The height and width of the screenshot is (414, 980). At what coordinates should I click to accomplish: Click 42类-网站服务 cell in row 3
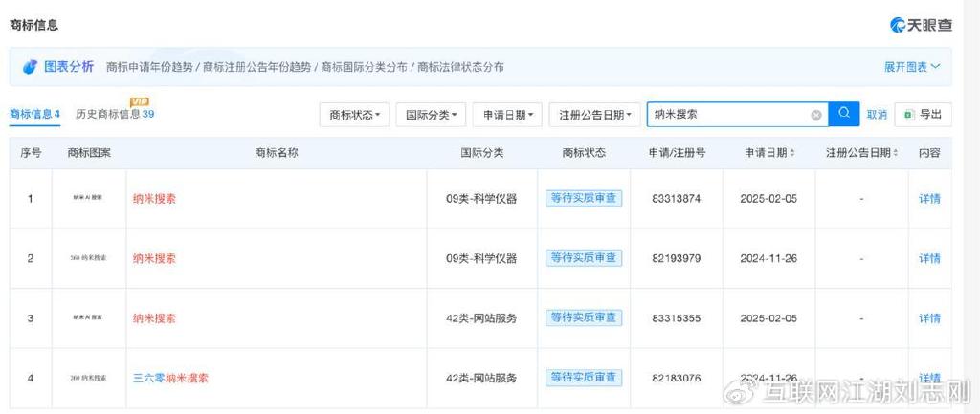coord(481,317)
